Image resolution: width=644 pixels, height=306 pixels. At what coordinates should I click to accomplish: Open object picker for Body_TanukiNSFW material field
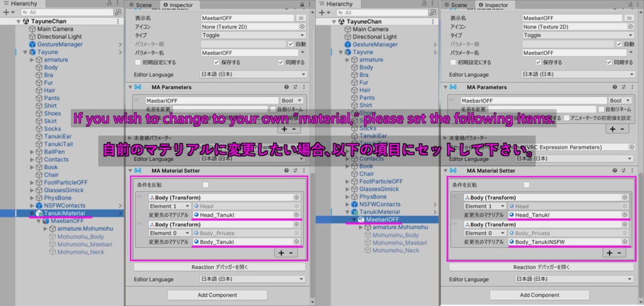(x=625, y=242)
